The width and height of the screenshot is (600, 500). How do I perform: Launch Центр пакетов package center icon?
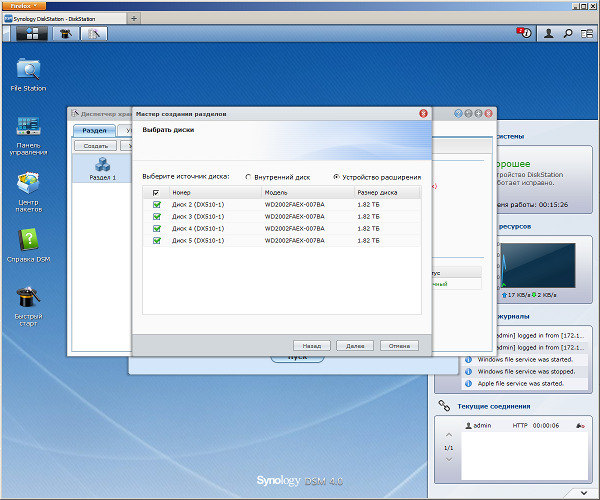point(28,185)
